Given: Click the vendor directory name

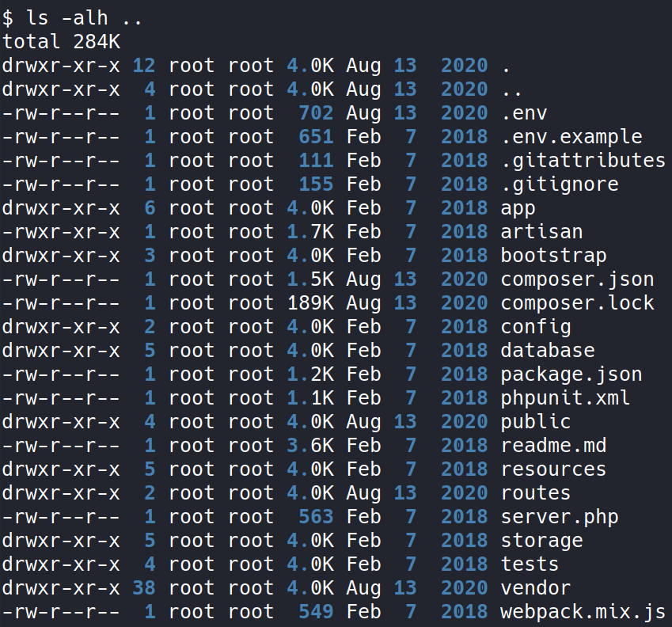Looking at the screenshot, I should point(536,588).
